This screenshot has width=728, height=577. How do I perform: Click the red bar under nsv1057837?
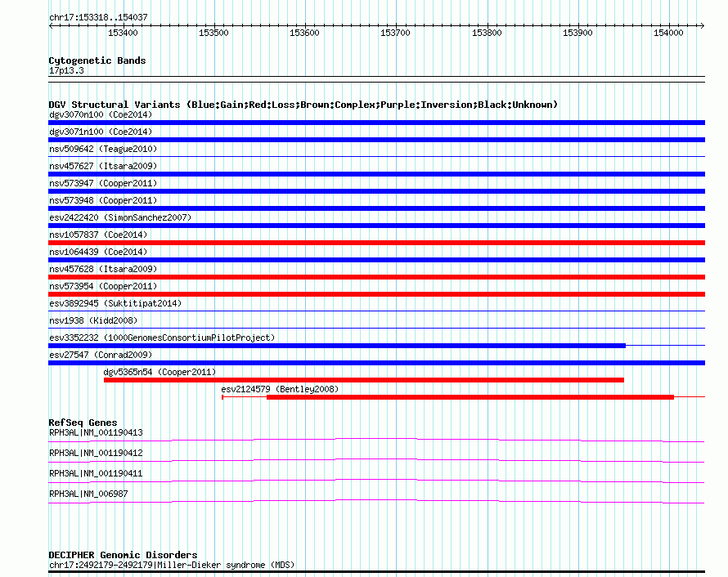click(x=376, y=243)
